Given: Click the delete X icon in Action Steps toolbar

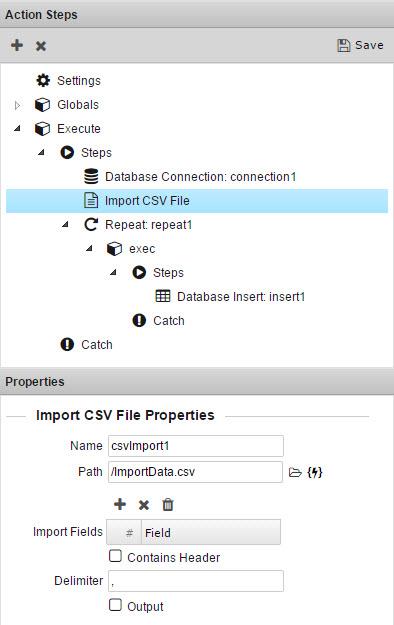Looking at the screenshot, I should tap(41, 46).
